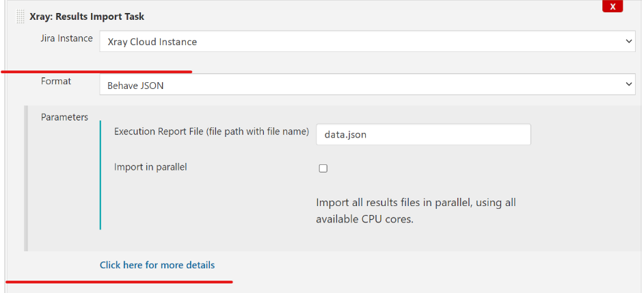The height and width of the screenshot is (293, 644).
Task: Click the Behave JSON selected value text
Action: tap(135, 86)
